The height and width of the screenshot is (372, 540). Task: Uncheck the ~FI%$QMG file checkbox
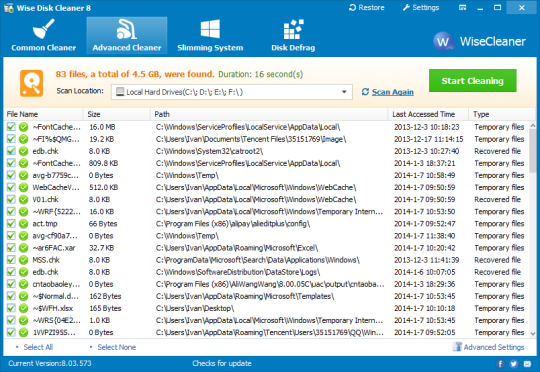11,139
